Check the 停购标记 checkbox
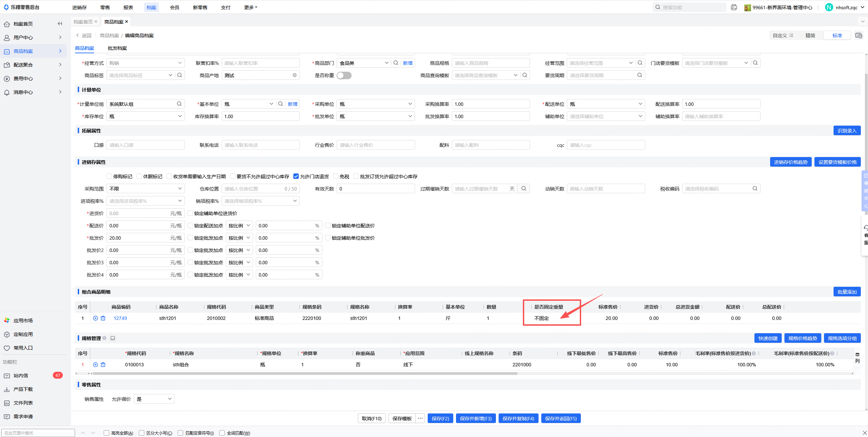868x437 pixels. [x=109, y=177]
